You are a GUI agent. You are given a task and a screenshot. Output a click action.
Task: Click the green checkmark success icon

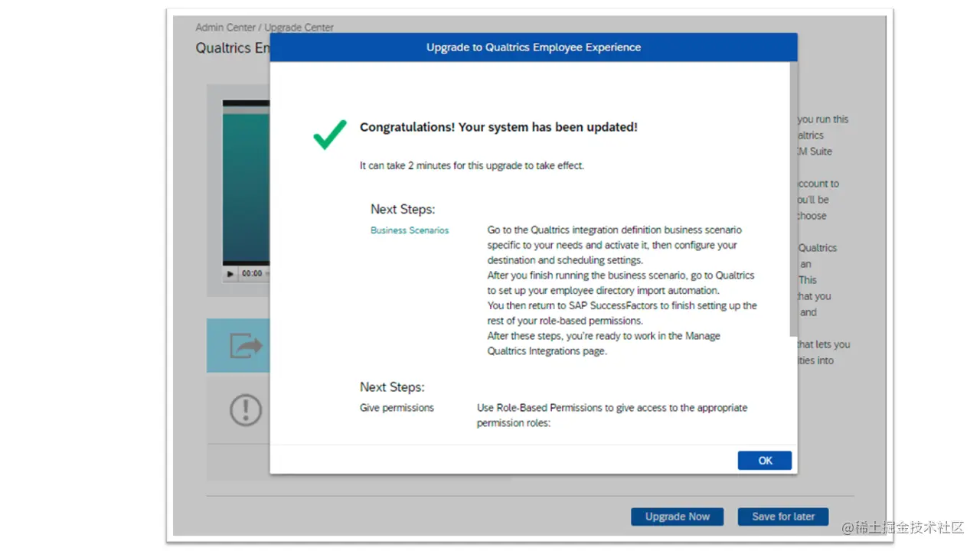(x=330, y=134)
